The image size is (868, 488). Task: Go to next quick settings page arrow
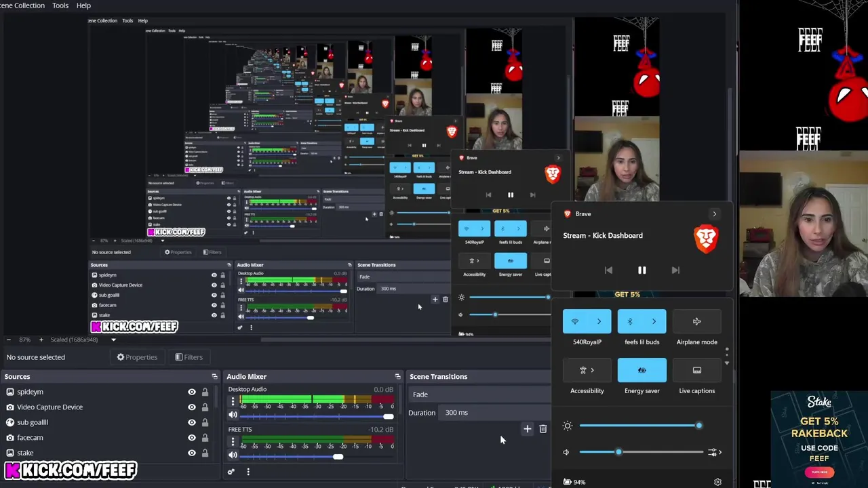click(727, 363)
